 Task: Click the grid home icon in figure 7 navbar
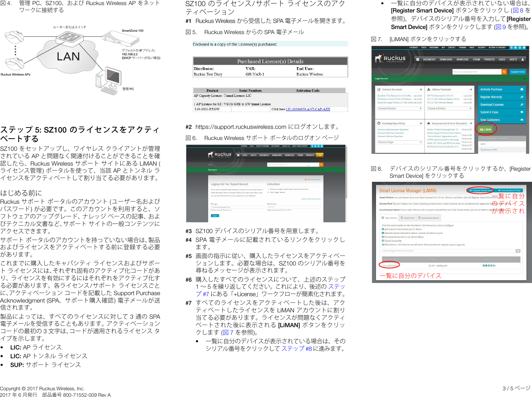[x=417, y=59]
